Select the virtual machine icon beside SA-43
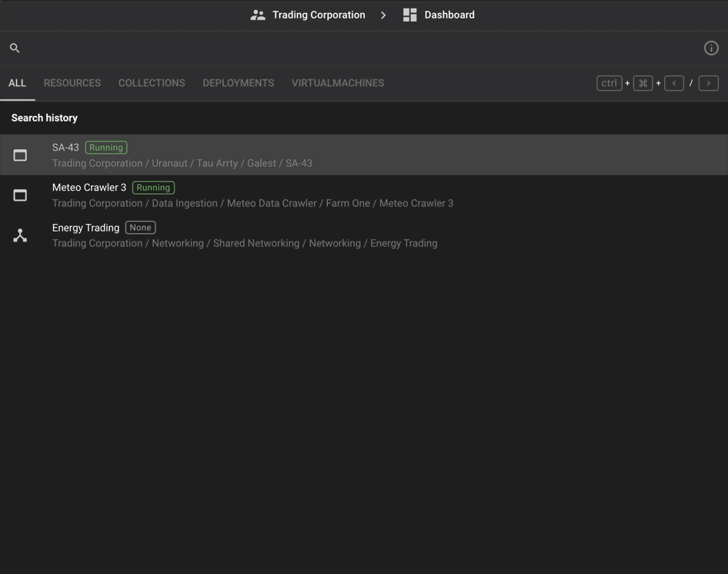 tap(19, 154)
